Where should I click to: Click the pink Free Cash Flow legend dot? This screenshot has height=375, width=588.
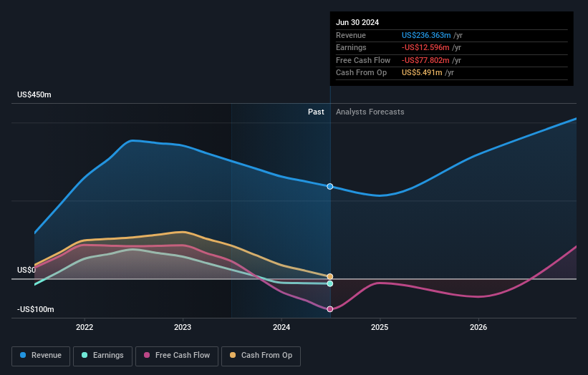[x=147, y=355]
